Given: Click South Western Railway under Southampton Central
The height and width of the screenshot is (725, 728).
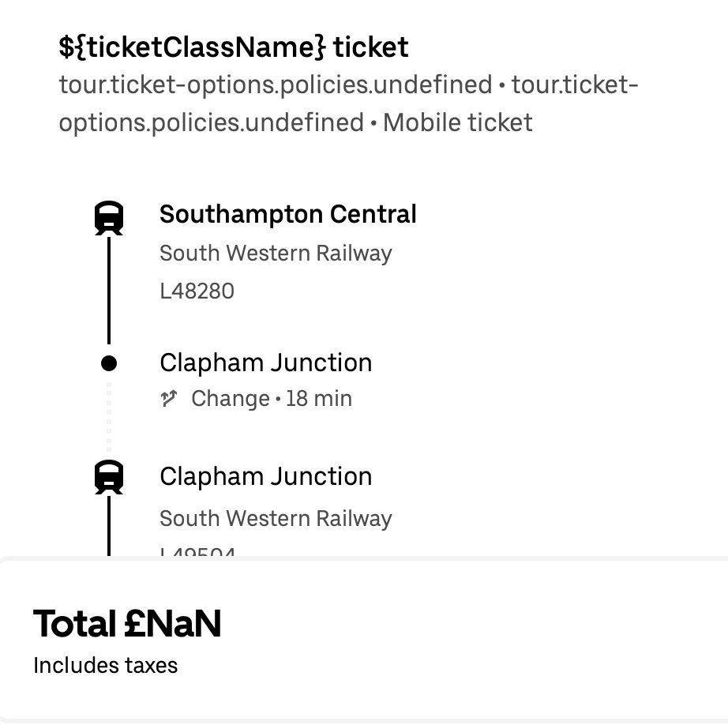Looking at the screenshot, I should 276,254.
